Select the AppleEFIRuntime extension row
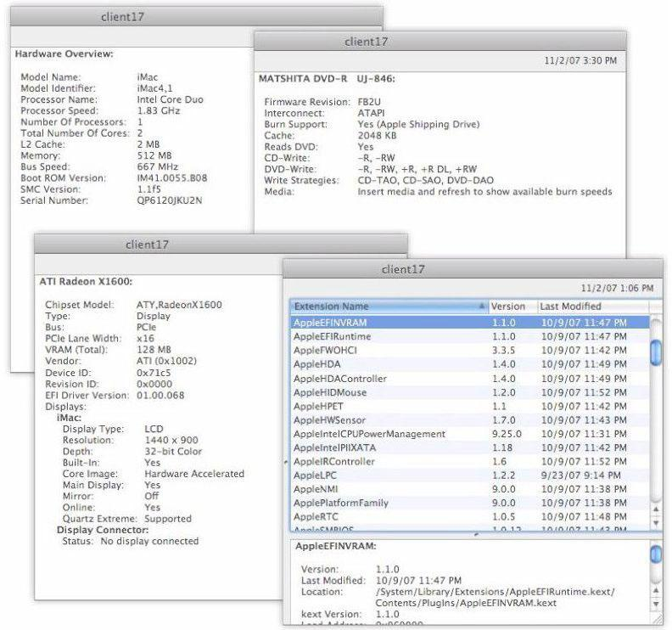Viewport: 672px width, 630px height. (382, 336)
